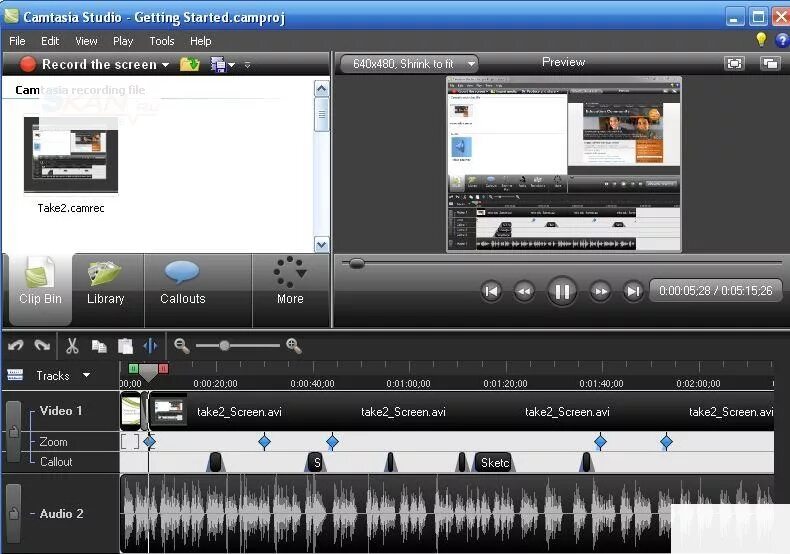790x554 pixels.
Task: Select the Zoom track label
Action: 53,442
